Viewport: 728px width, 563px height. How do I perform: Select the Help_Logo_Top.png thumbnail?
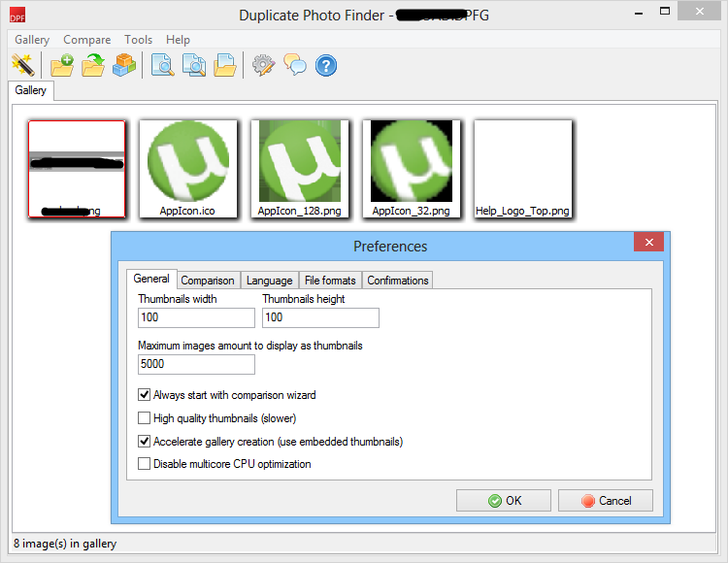coord(523,169)
